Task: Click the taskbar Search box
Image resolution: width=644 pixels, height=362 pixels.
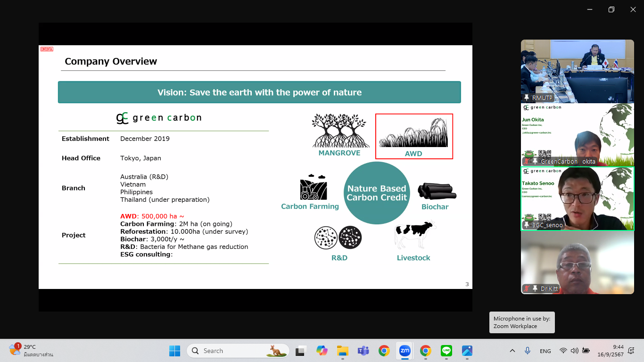Action: [238, 351]
